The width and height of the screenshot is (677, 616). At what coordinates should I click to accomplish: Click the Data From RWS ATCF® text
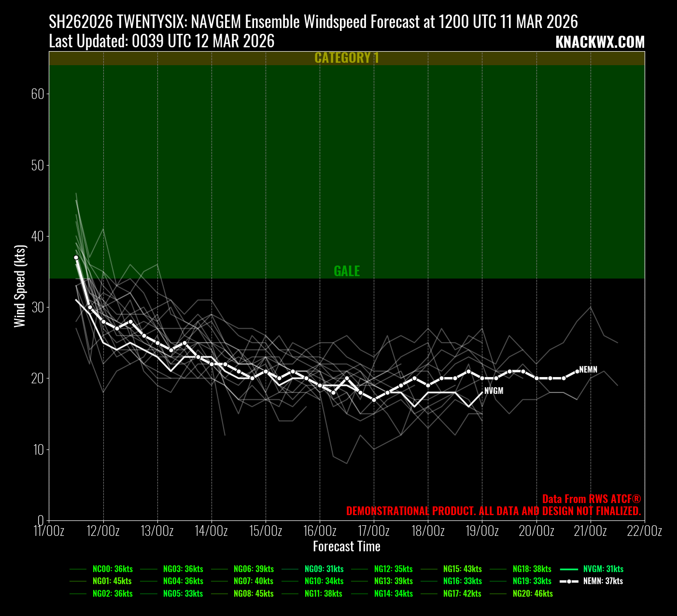tap(591, 499)
